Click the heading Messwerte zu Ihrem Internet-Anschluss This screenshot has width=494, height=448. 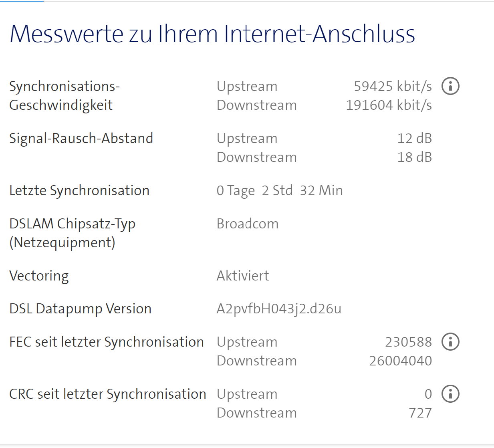(212, 34)
